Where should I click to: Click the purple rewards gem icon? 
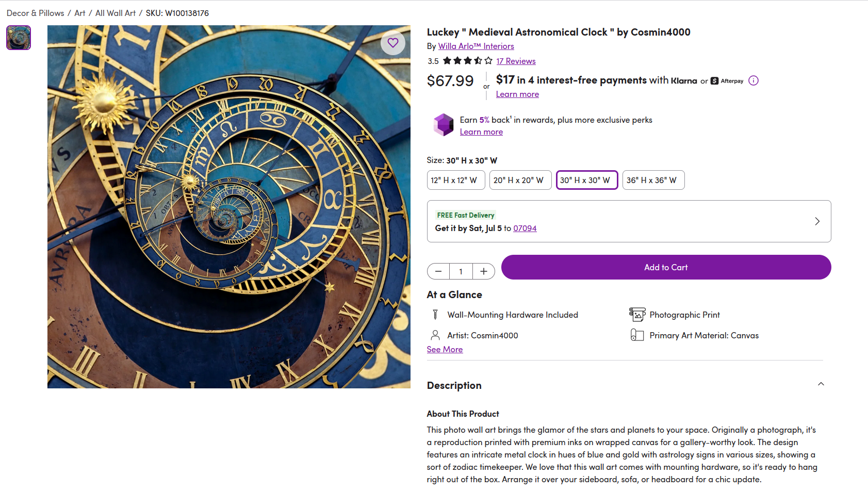click(x=443, y=125)
